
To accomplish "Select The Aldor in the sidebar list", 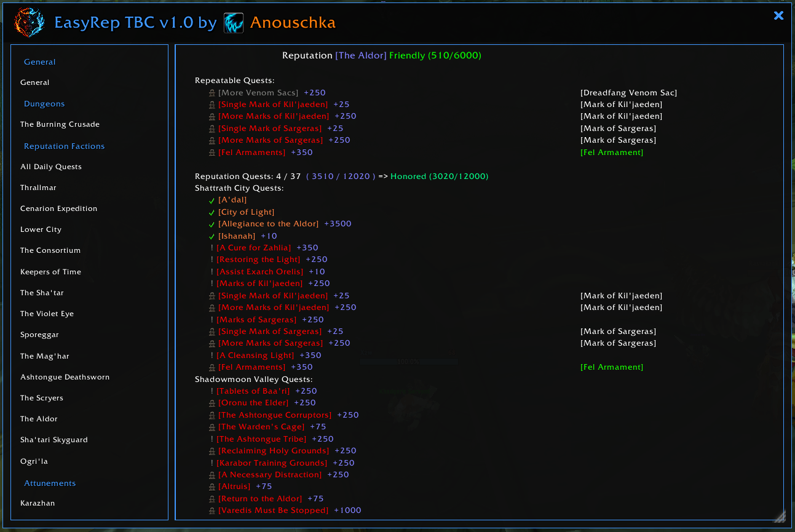I will pos(39,419).
